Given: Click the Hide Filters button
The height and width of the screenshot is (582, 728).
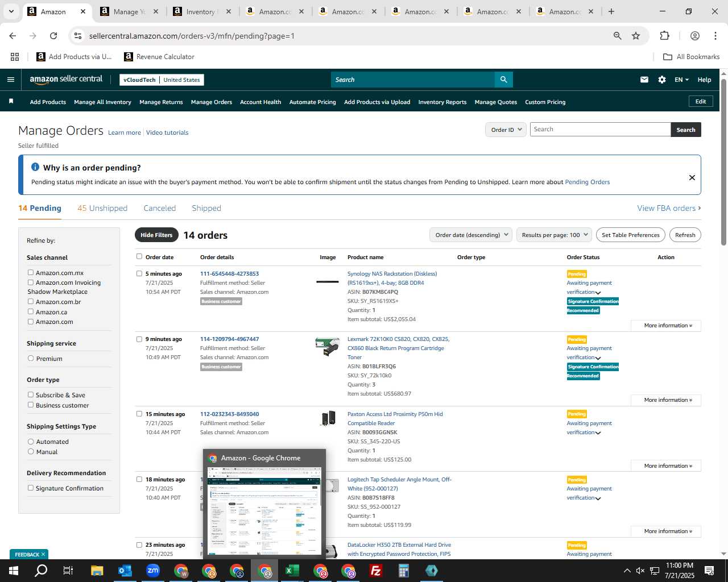Looking at the screenshot, I should click(x=156, y=235).
